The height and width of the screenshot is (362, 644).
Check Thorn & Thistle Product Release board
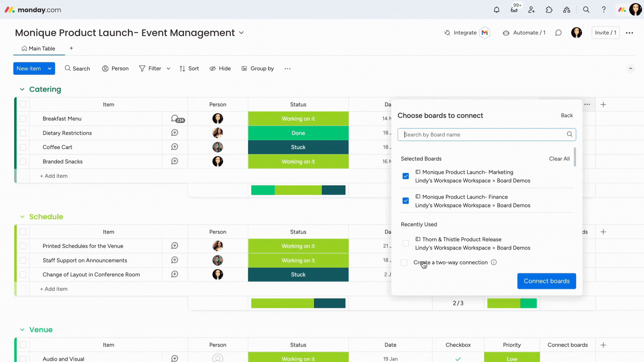click(406, 243)
